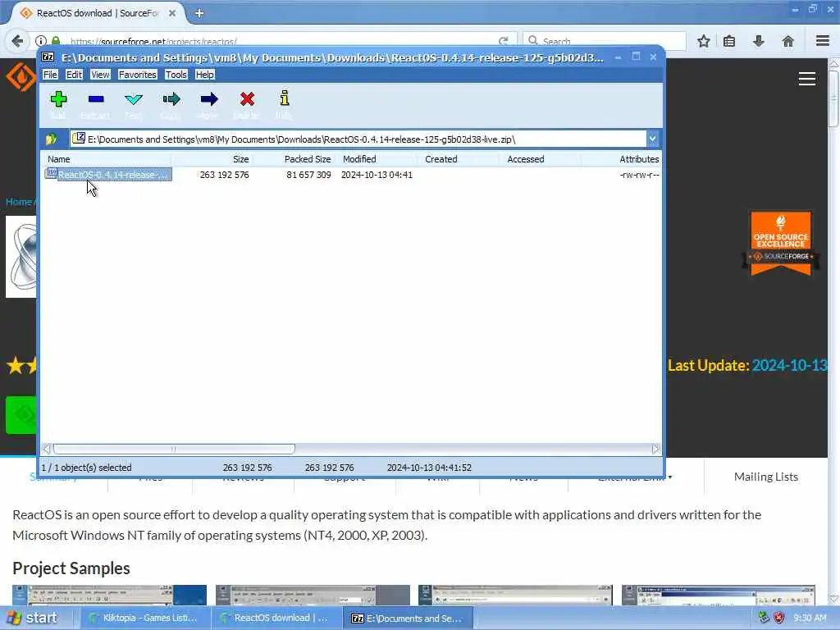Sort file list by Modified column

[x=377, y=159]
